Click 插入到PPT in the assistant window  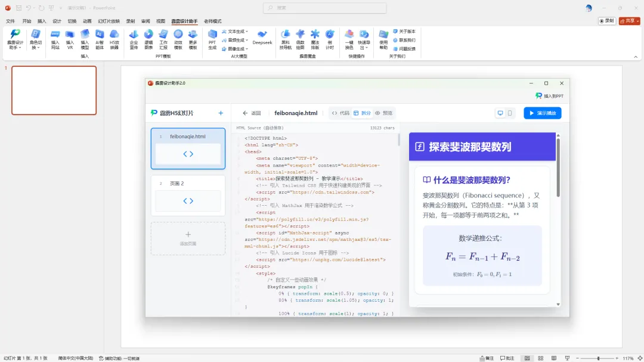click(550, 96)
